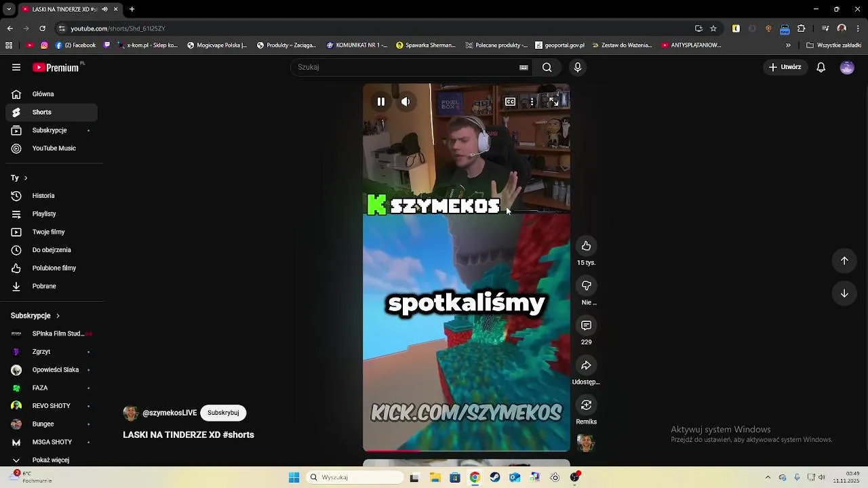The width and height of the screenshot is (868, 488).
Task: Reload the page in Chrome
Action: pos(42,28)
